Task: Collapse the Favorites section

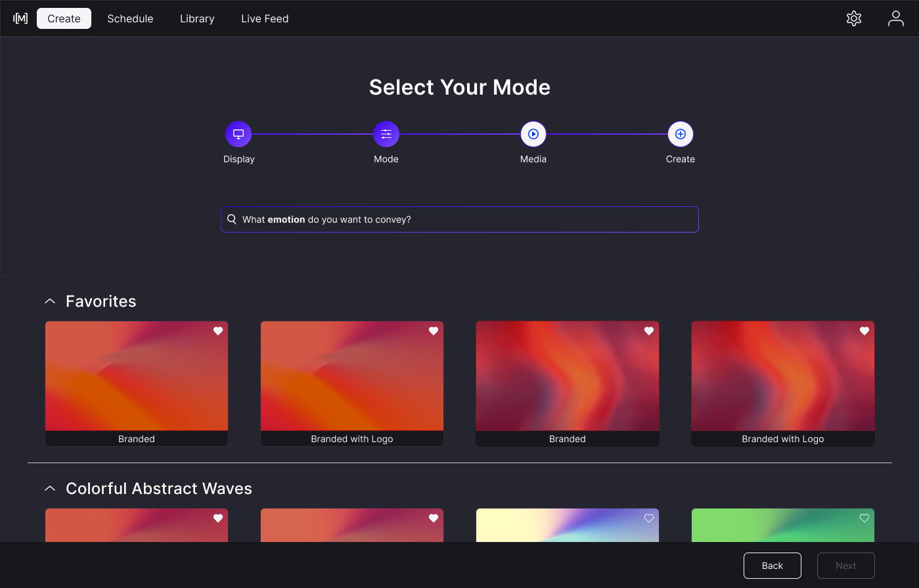Action: pos(50,302)
